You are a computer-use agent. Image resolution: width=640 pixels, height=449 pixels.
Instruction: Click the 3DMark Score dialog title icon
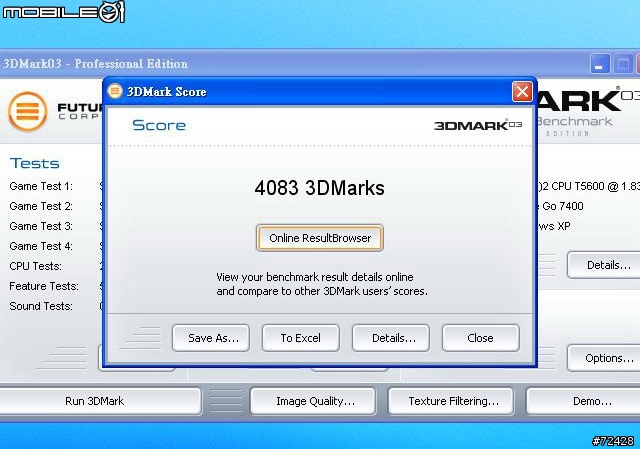click(x=115, y=91)
